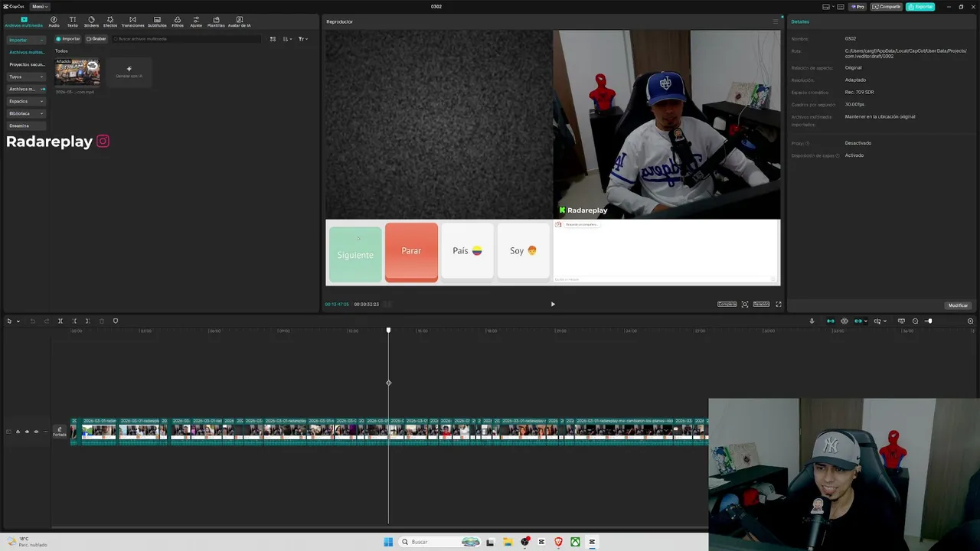
Task: Adjust the timeline zoom slider
Action: tap(929, 321)
